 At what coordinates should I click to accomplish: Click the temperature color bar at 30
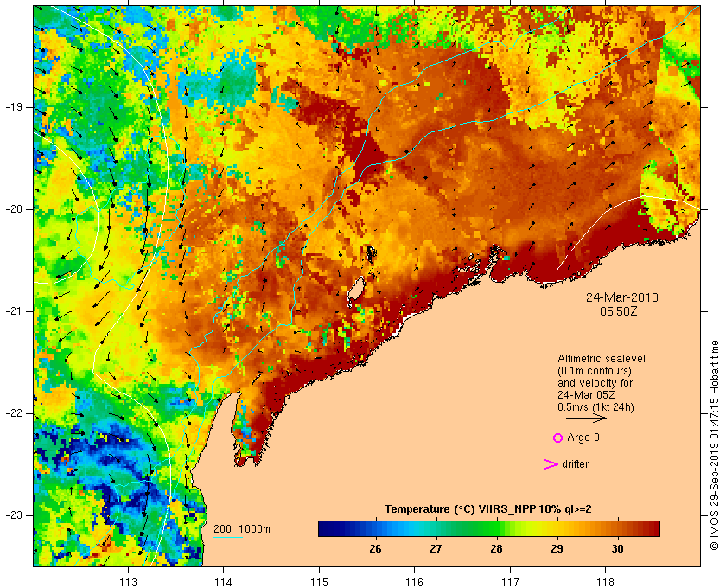[x=617, y=528]
